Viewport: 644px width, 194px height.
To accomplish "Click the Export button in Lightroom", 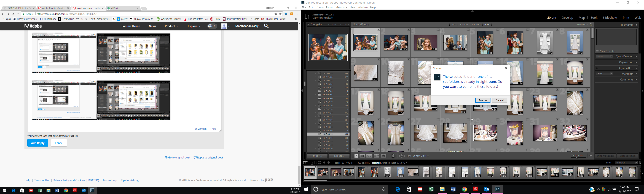I will point(338,156).
